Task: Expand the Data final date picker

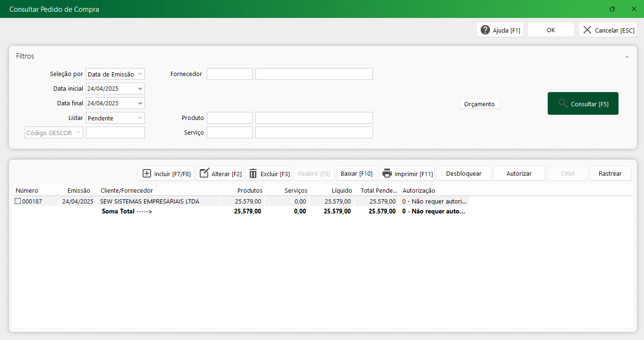Action: click(140, 103)
